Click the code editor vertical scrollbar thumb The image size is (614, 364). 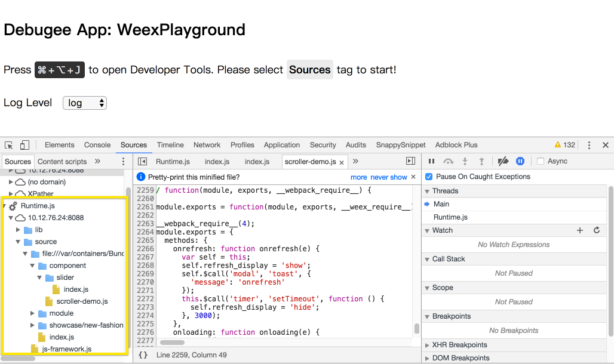coord(417,328)
